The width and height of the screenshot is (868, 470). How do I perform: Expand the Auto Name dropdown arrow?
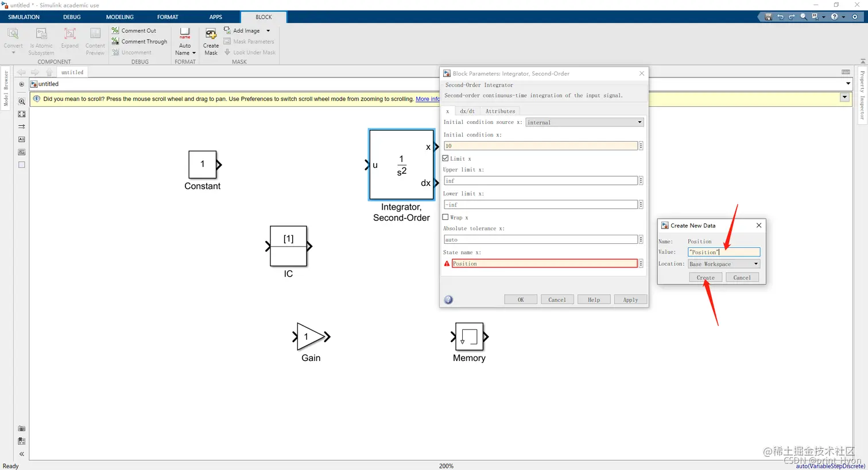click(x=194, y=53)
